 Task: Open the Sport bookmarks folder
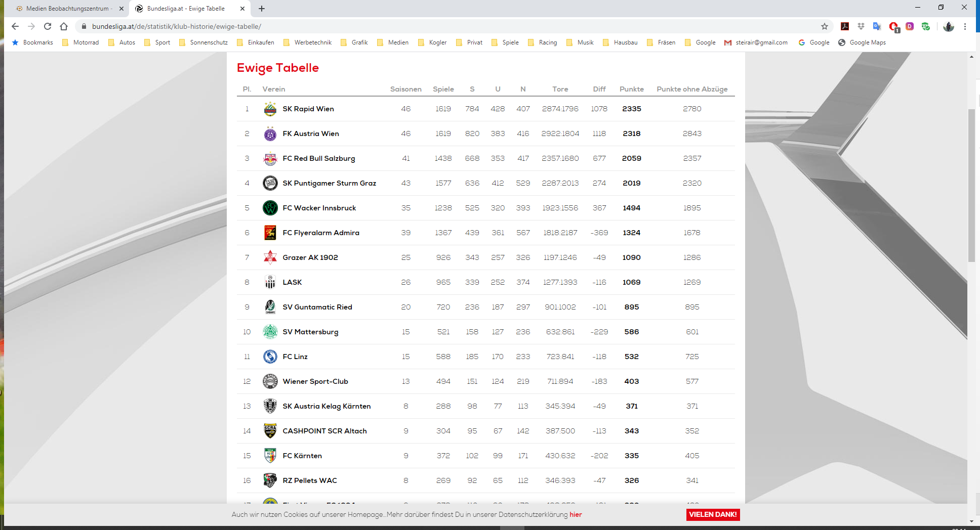click(157, 42)
